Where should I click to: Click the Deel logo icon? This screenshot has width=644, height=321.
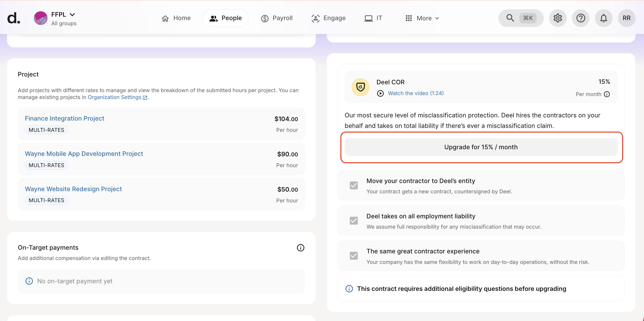click(13, 18)
